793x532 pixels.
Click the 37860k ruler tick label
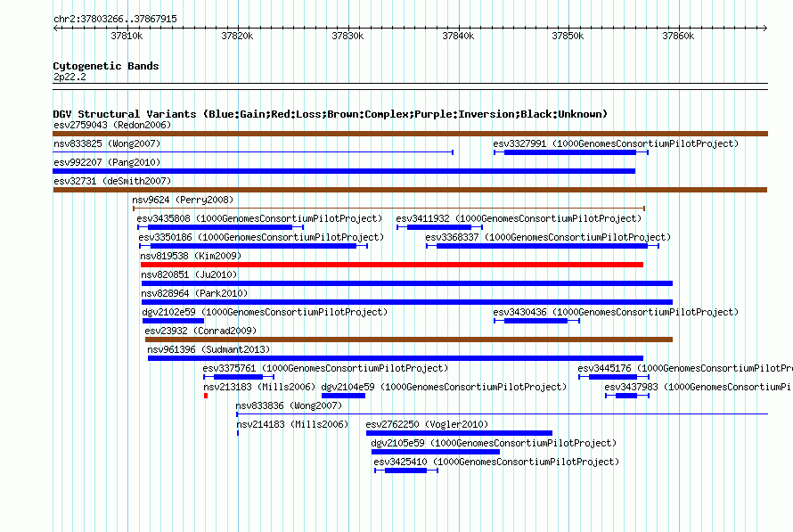[678, 36]
